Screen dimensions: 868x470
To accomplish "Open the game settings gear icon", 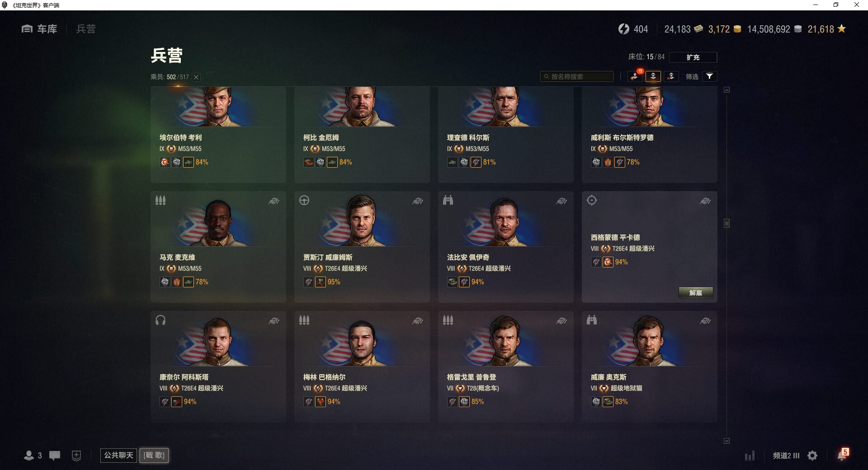I will (x=812, y=456).
